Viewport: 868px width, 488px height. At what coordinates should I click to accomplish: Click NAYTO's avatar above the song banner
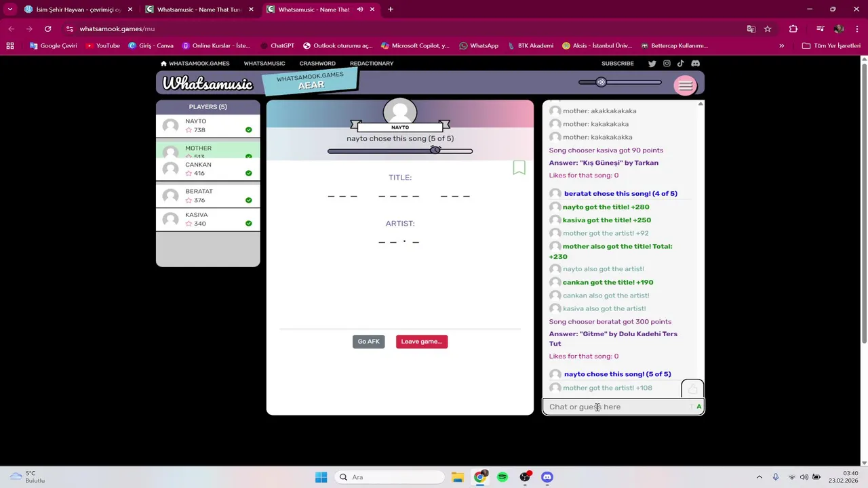pyautogui.click(x=400, y=110)
